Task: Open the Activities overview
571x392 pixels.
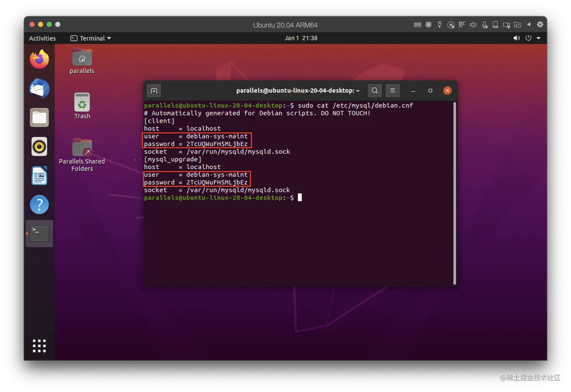Action: 42,38
